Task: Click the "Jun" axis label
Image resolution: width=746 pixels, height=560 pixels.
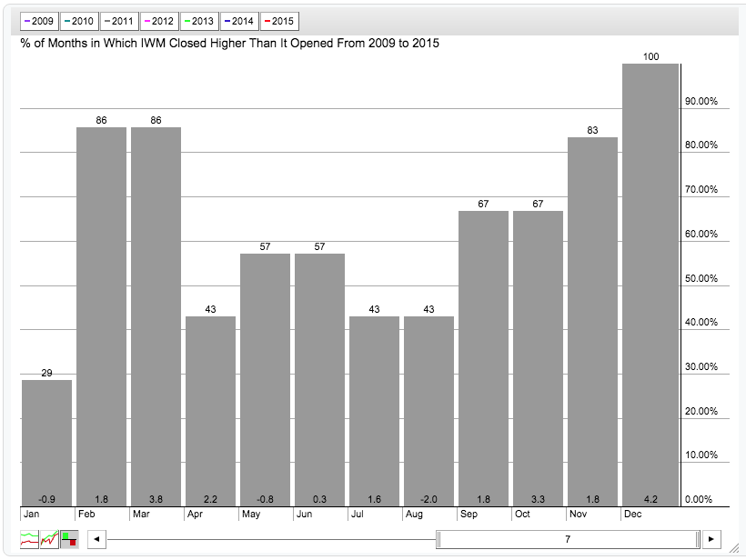Action: tap(305, 514)
